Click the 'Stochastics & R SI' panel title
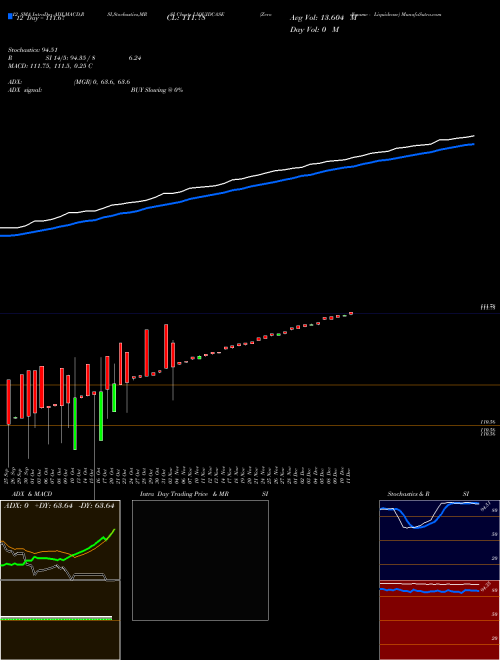This screenshot has width=500, height=660. click(x=428, y=494)
